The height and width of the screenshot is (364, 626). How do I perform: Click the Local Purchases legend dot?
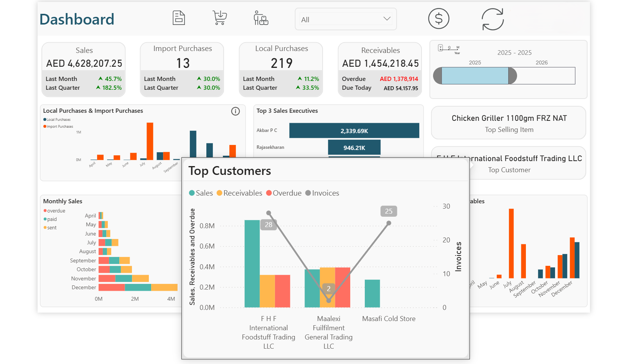pyautogui.click(x=44, y=119)
